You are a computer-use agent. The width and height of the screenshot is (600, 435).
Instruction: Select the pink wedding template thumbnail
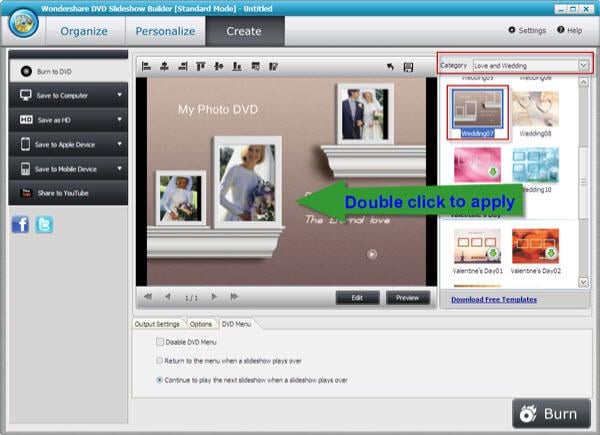click(x=477, y=165)
